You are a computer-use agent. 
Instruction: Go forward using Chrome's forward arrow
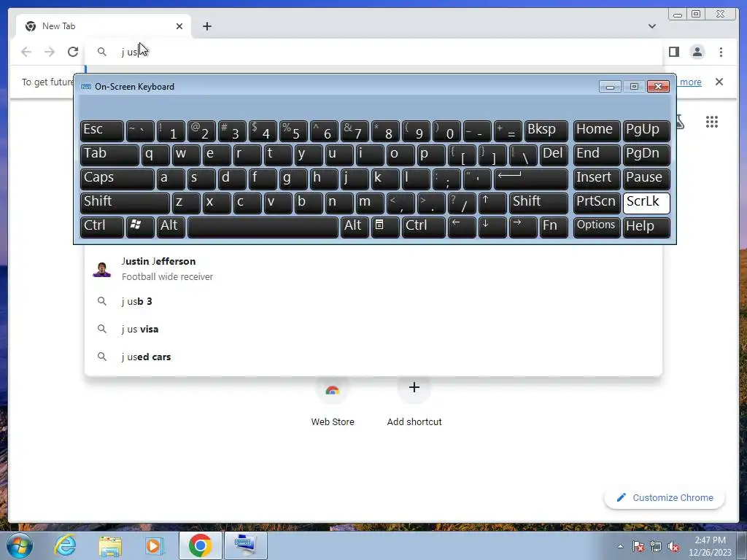(x=50, y=52)
